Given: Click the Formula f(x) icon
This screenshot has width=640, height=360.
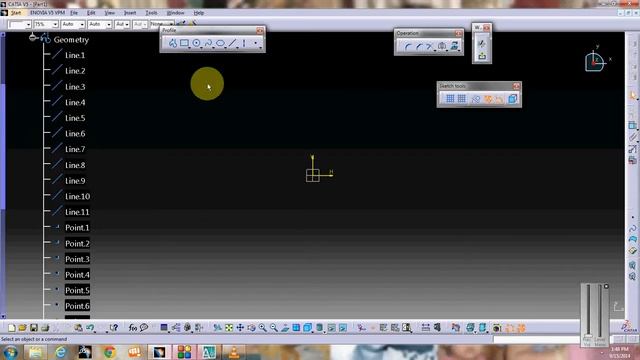Looking at the screenshot, I should click(x=132, y=328).
